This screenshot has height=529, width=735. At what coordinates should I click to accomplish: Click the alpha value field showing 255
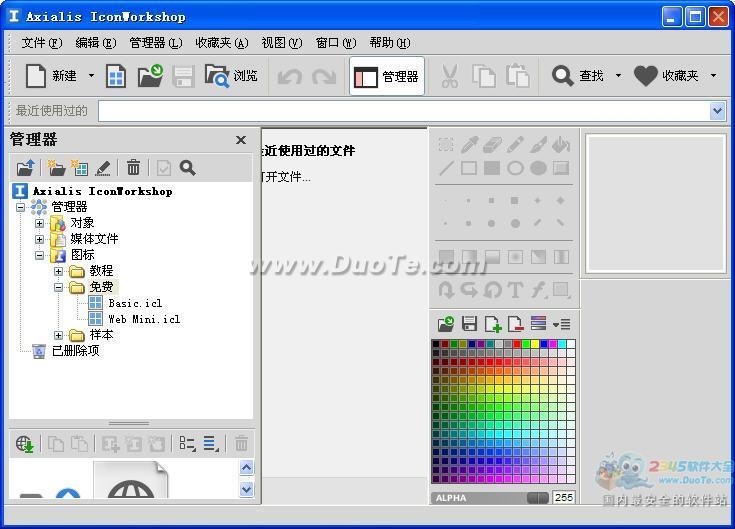[563, 498]
